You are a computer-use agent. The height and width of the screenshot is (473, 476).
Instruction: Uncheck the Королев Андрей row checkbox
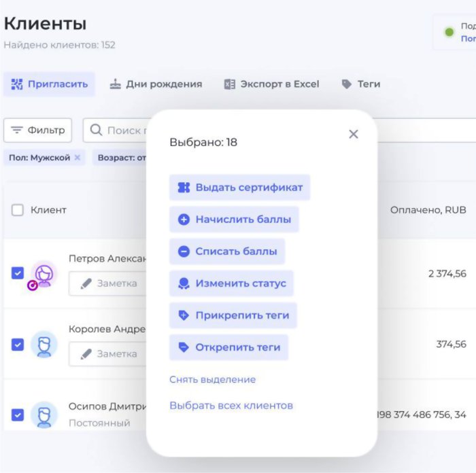(18, 345)
